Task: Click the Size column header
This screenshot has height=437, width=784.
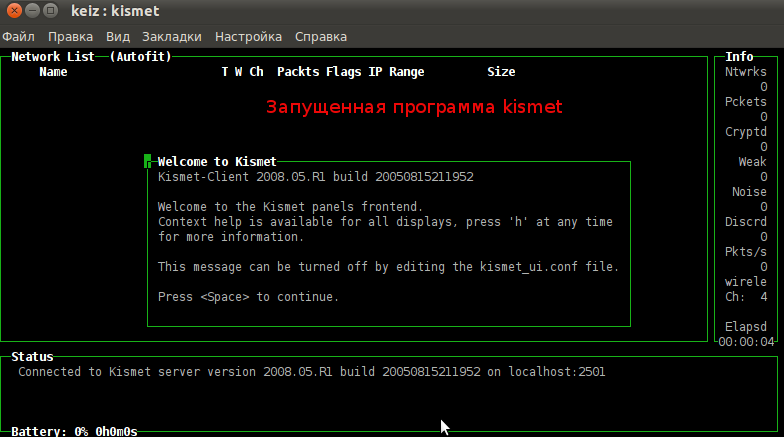Action: coord(502,72)
